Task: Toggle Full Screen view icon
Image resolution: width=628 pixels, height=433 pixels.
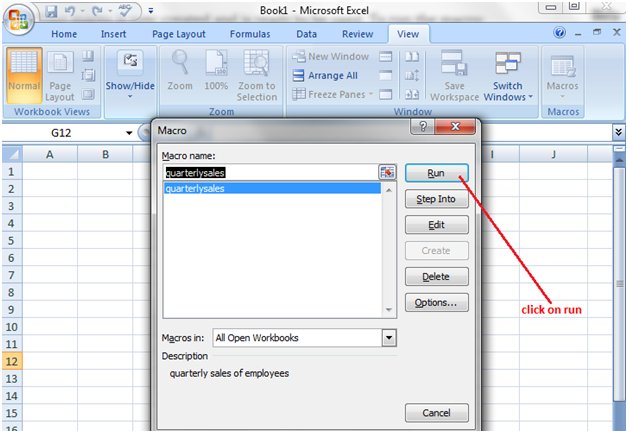Action: coord(88,94)
